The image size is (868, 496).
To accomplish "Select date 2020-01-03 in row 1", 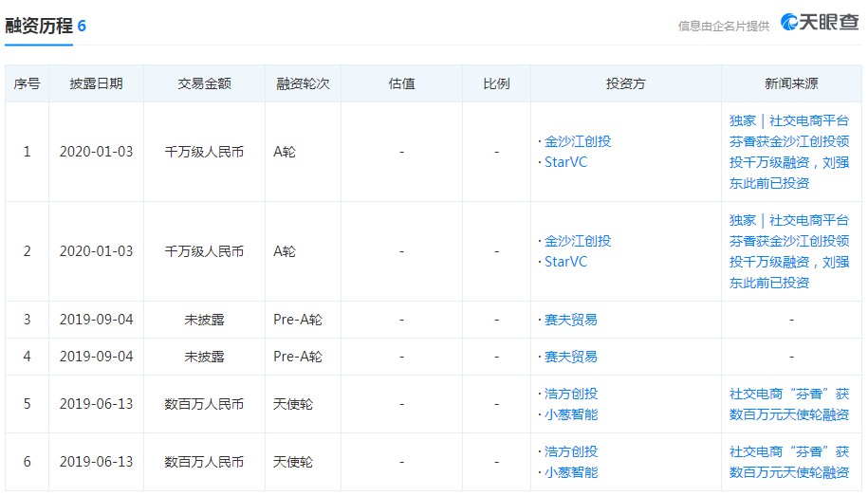I will point(97,152).
